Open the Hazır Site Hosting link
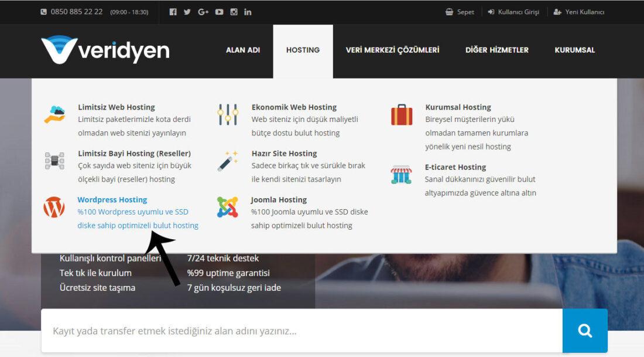This screenshot has width=644, height=357. click(x=284, y=154)
